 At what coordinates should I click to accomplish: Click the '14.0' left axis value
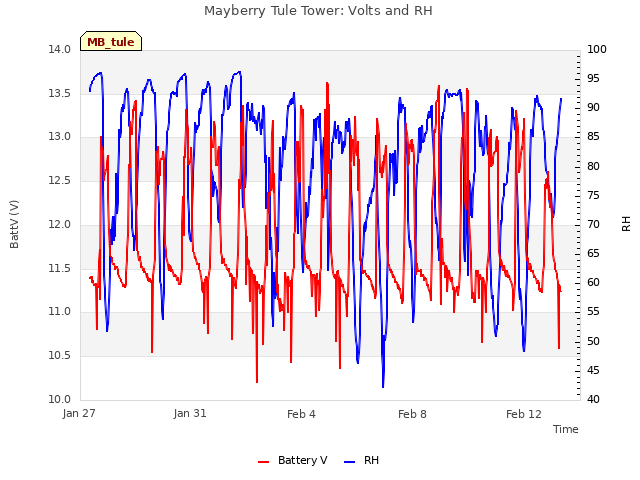60,49
